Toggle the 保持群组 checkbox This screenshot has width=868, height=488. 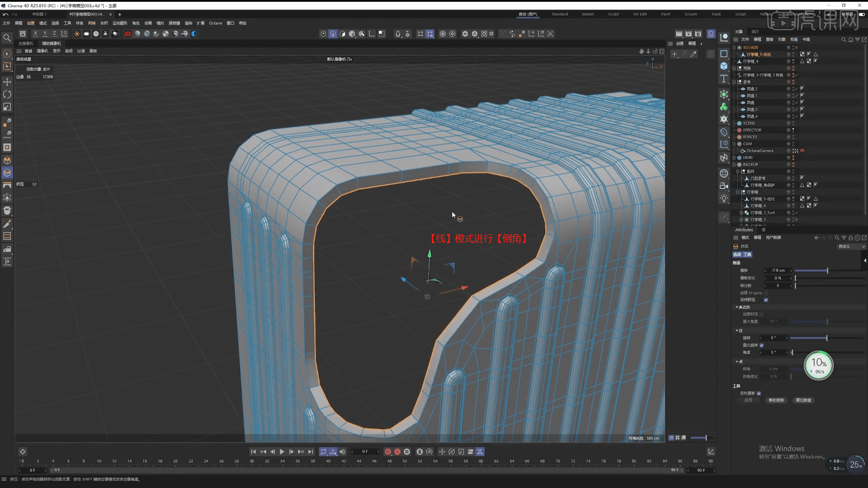point(766,300)
